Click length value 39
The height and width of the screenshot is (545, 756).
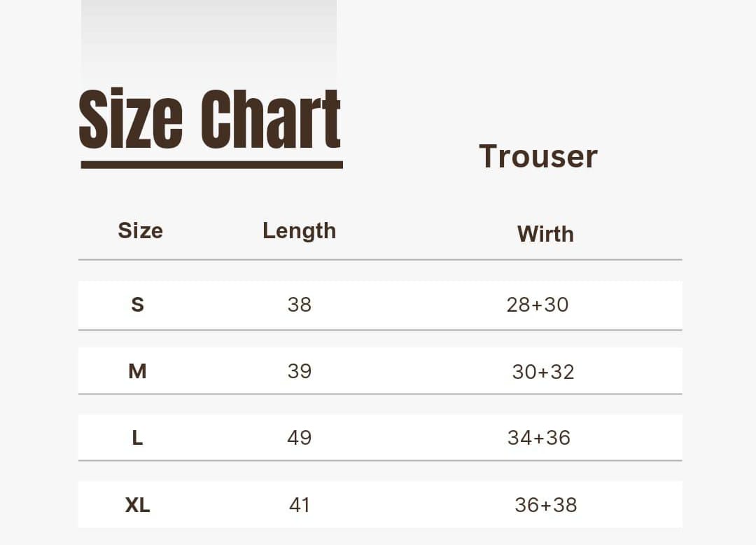tap(300, 371)
